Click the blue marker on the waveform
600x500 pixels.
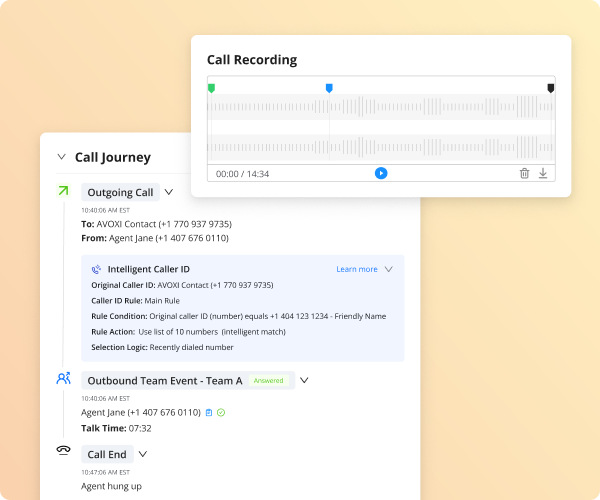[329, 88]
